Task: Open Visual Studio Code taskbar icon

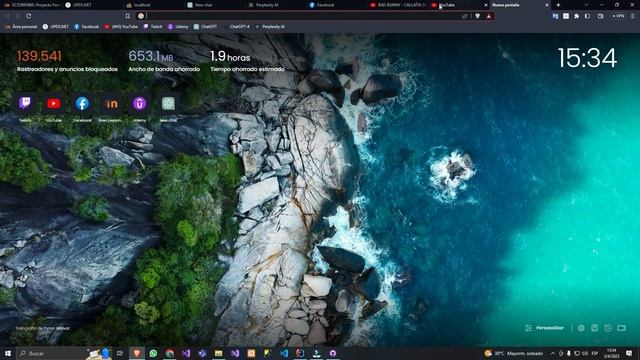Action: click(x=284, y=353)
